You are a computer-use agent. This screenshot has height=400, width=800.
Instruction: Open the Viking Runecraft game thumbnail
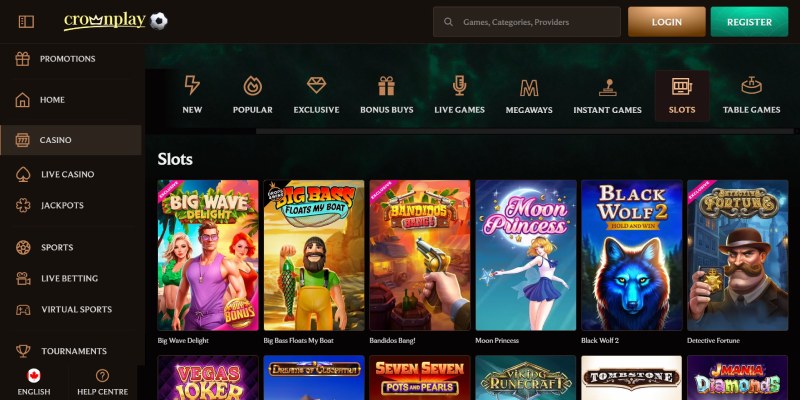pos(526,378)
